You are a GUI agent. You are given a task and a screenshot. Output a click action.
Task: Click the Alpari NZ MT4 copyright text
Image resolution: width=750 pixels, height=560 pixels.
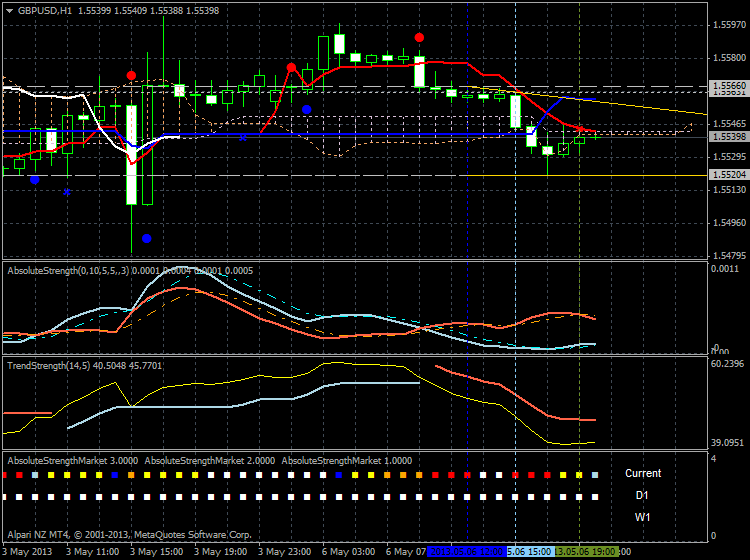pyautogui.click(x=130, y=535)
